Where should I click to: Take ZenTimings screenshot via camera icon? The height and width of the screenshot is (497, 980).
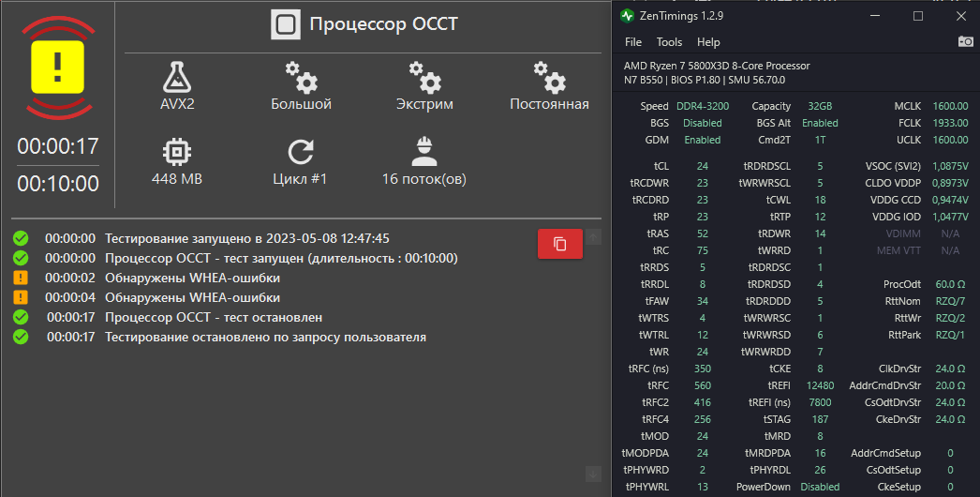pos(966,41)
